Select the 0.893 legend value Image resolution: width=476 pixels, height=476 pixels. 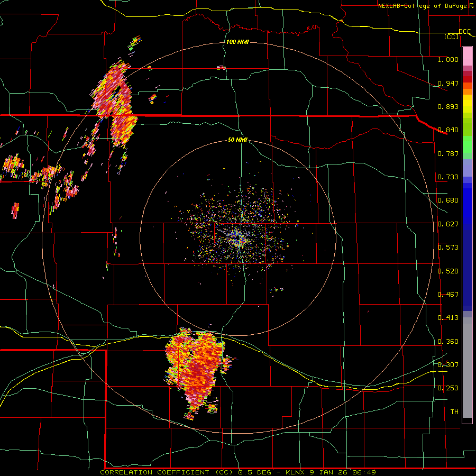click(x=448, y=106)
